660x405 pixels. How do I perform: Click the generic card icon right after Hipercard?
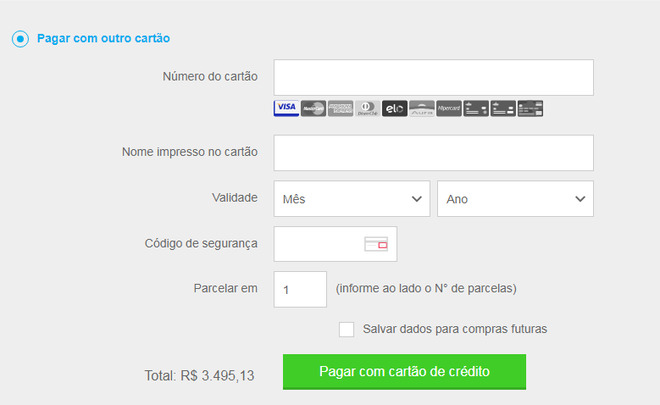[476, 108]
